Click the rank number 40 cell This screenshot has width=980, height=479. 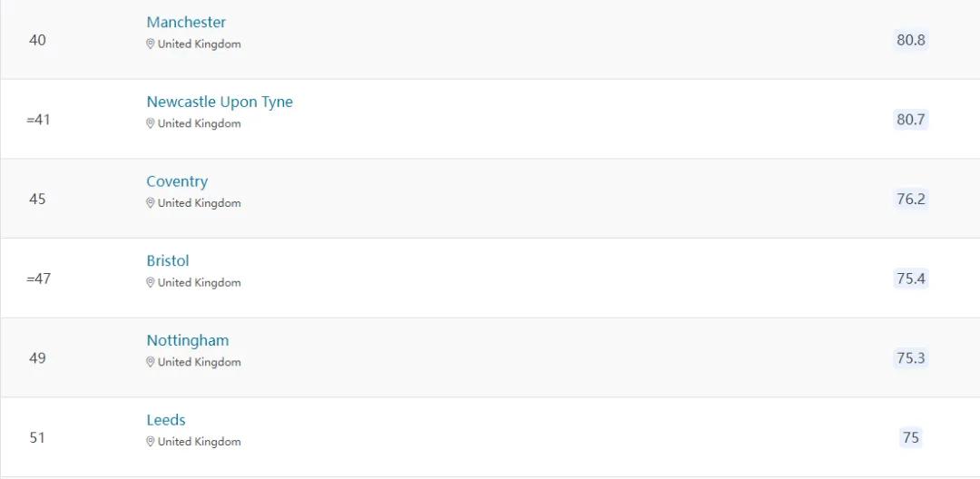pyautogui.click(x=37, y=40)
